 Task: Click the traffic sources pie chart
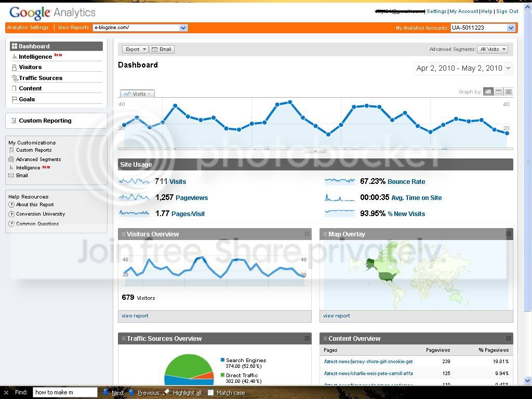(x=189, y=370)
